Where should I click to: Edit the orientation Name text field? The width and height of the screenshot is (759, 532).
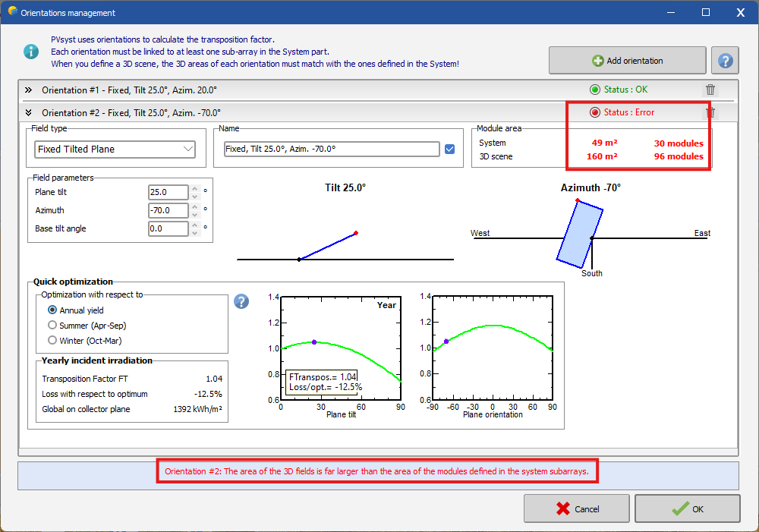coord(332,149)
